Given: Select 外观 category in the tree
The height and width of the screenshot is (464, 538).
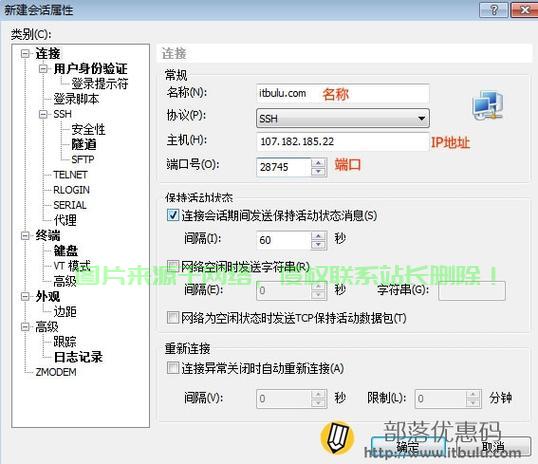Looking at the screenshot, I should 48,296.
